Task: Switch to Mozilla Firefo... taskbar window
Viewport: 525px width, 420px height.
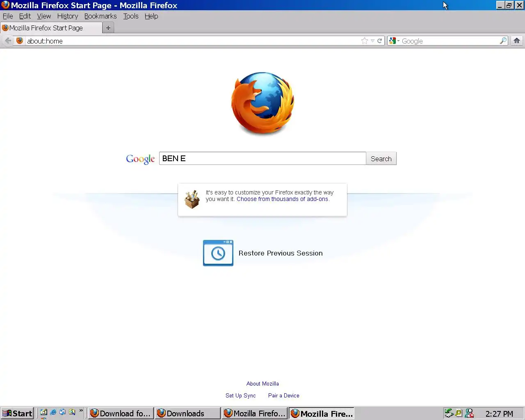Action: (255, 413)
